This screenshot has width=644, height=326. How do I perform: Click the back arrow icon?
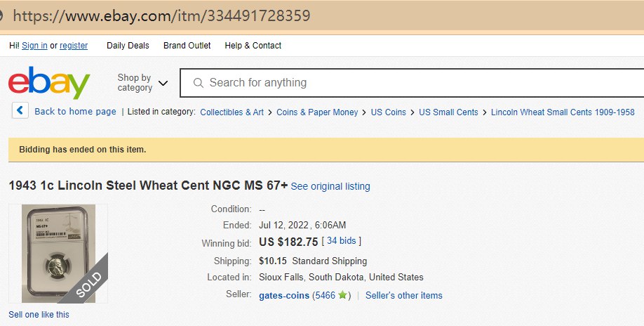point(20,111)
